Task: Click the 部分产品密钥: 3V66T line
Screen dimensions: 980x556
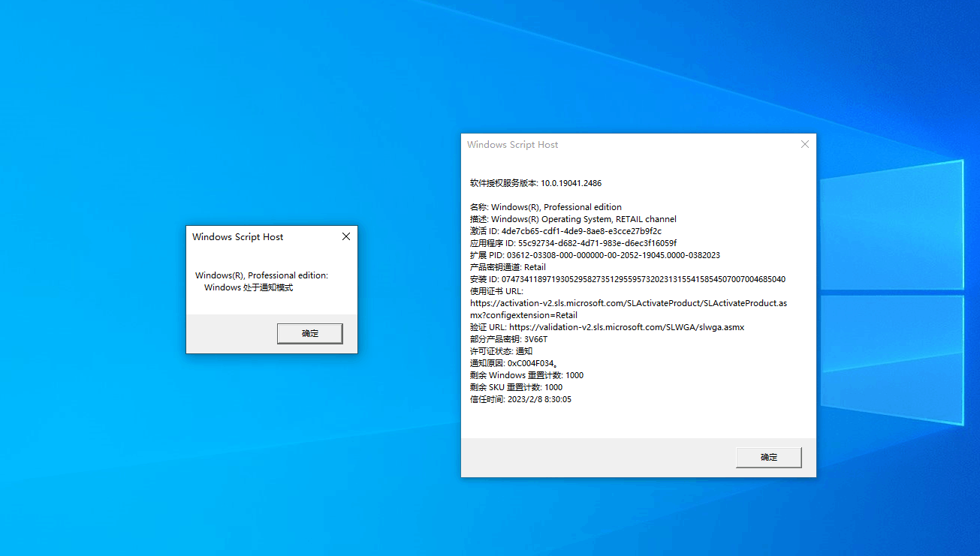Action: 509,339
